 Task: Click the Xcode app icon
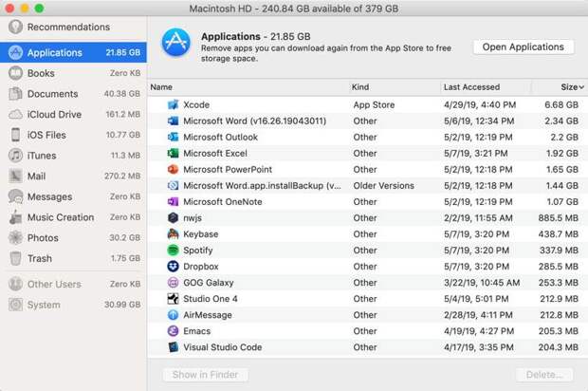click(x=173, y=104)
